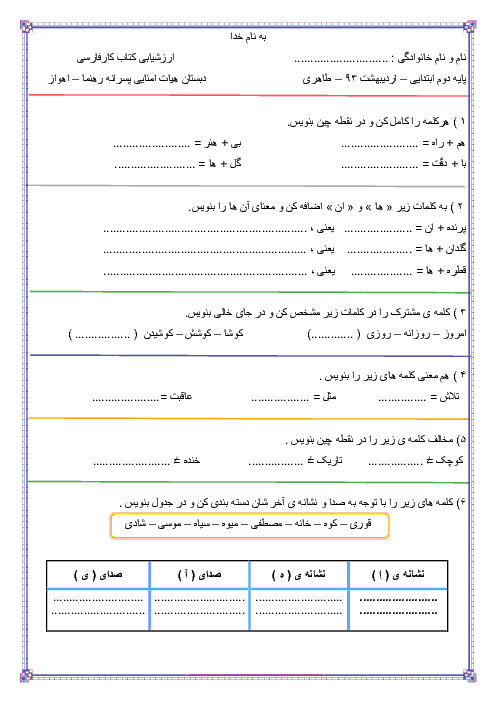Click the heading "به نام خدا"
The height and width of the screenshot is (702, 496).
tap(248, 37)
